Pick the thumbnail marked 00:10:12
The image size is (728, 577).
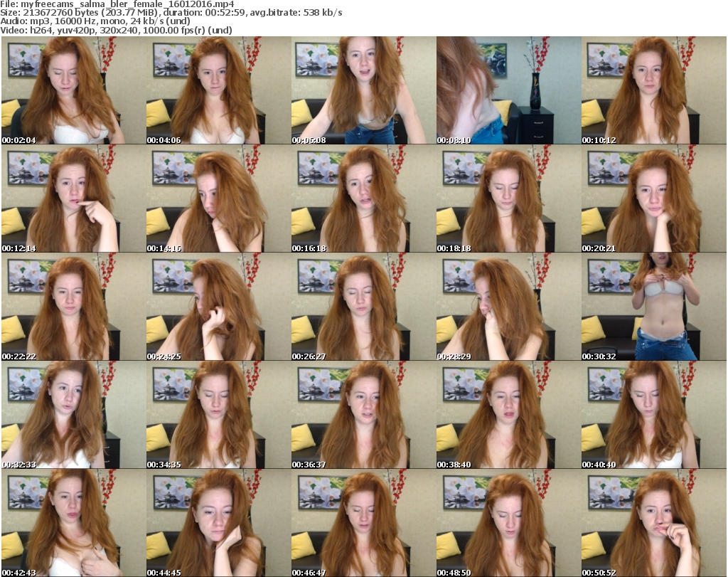coord(654,90)
